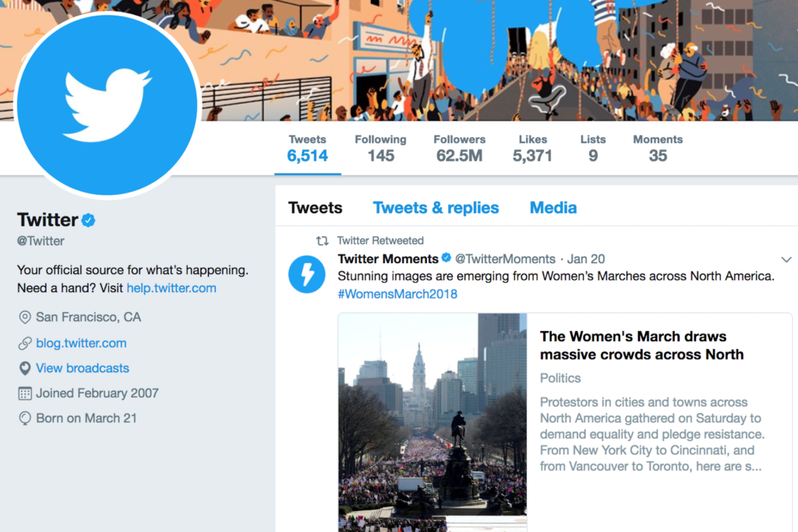Open the Likes 5,371 section
Screen dimensions: 798x532
[x=532, y=149]
